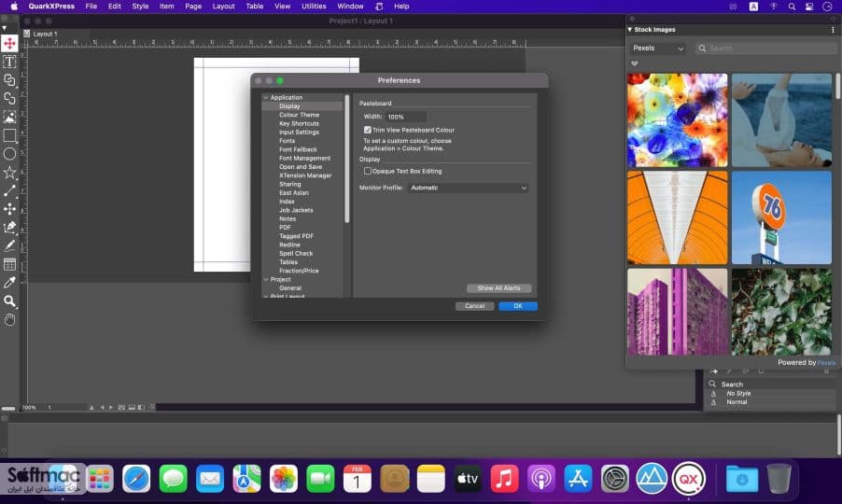Screen dimensions: 842x504
Task: Select the Text Content tool
Action: pos(9,62)
